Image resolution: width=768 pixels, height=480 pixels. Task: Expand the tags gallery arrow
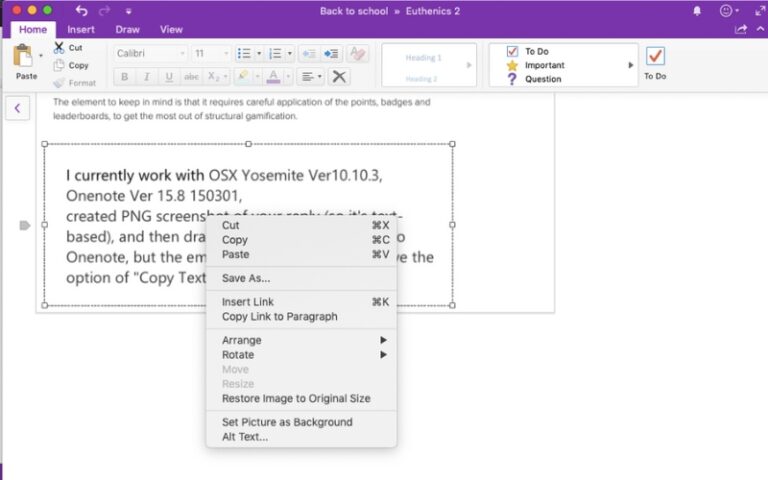[631, 65]
